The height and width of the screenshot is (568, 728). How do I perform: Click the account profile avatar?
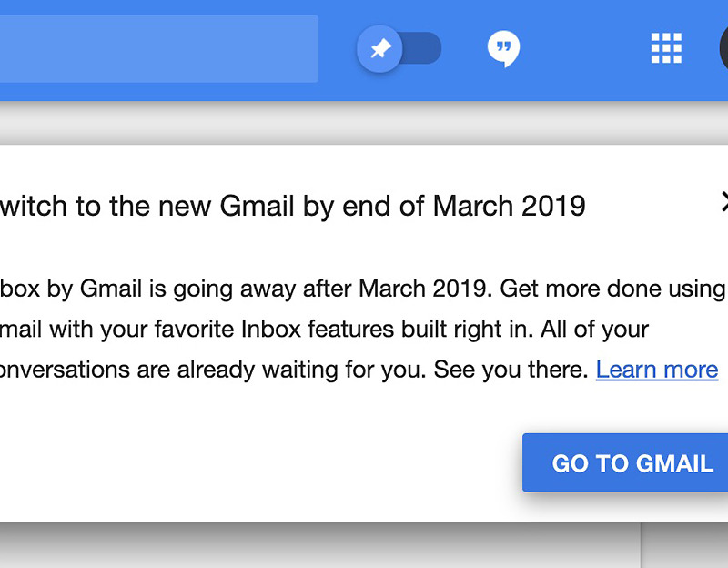pos(723,48)
